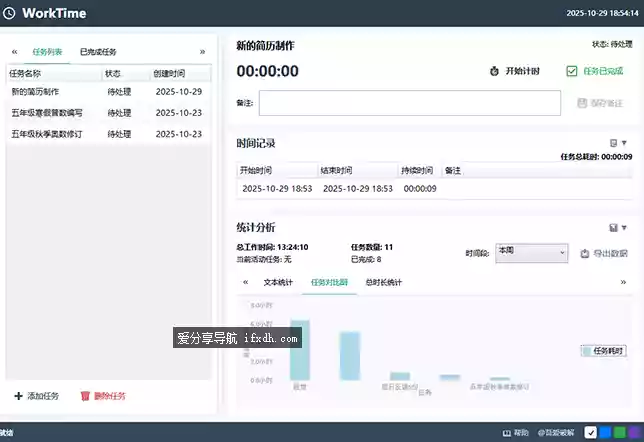Click the 2025-10-29 18:53 start time cell
The height and width of the screenshot is (442, 644).
tap(277, 189)
